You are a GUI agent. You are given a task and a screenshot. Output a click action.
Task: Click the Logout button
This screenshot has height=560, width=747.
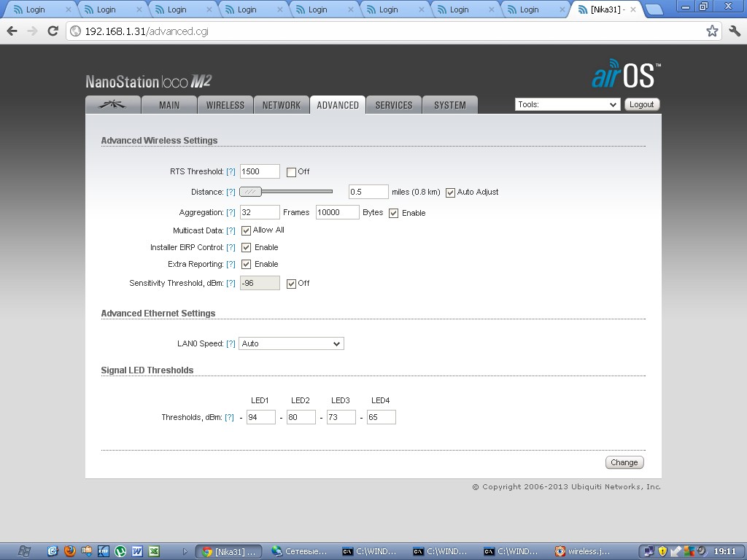642,104
